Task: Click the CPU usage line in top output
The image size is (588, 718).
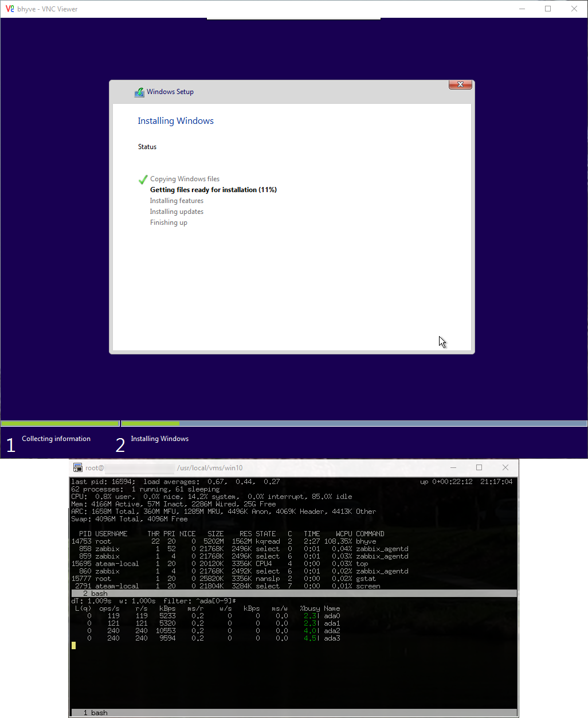Action: pos(211,497)
